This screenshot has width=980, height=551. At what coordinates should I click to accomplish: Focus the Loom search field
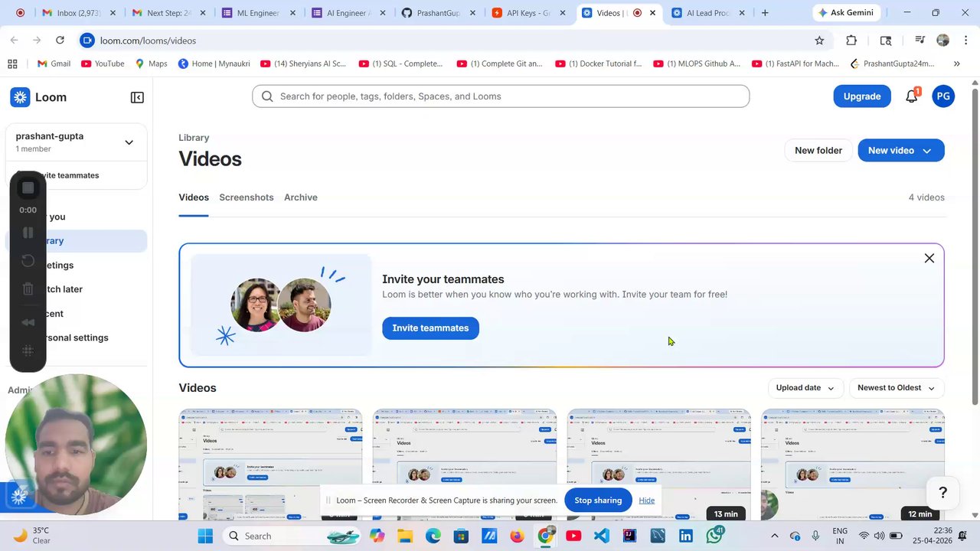click(x=501, y=96)
